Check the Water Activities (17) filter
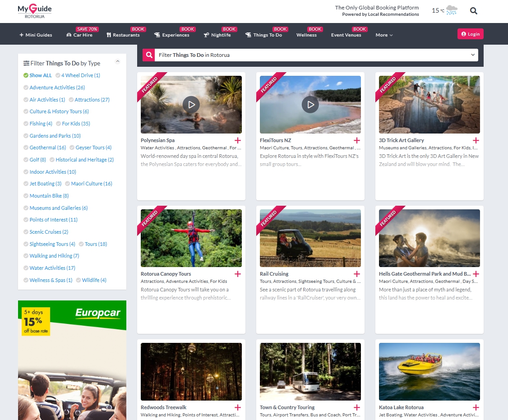This screenshot has width=508, height=420. coord(49,268)
